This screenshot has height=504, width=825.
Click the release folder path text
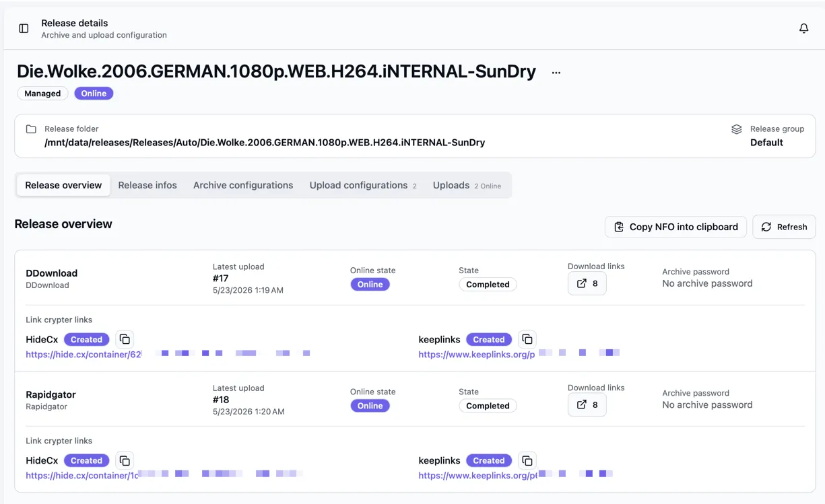pyautogui.click(x=265, y=143)
